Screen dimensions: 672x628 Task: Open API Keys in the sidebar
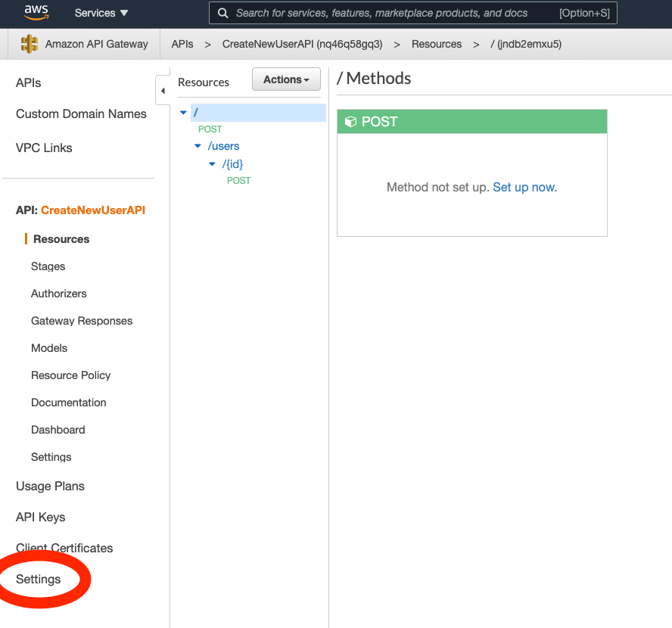click(40, 517)
